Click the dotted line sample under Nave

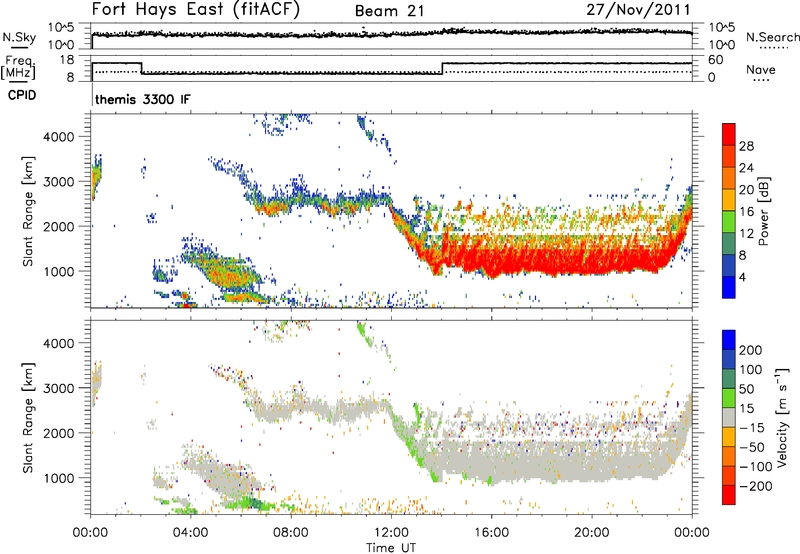point(761,80)
